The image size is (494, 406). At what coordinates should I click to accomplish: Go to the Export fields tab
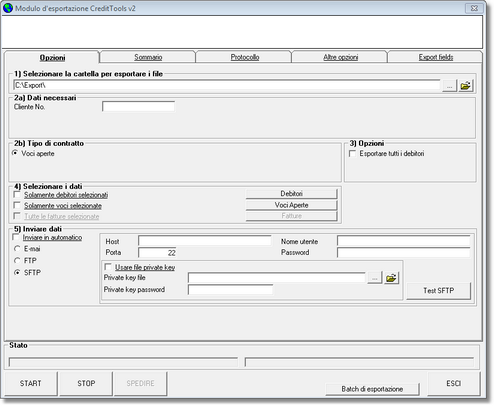pyautogui.click(x=436, y=57)
